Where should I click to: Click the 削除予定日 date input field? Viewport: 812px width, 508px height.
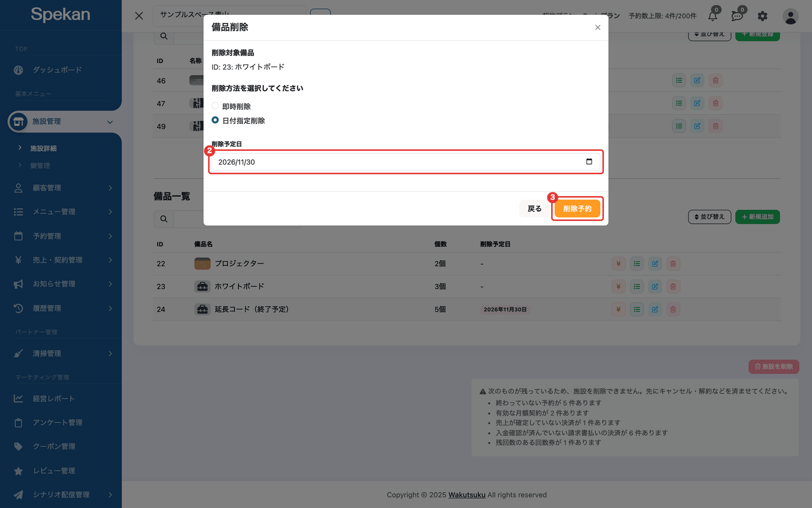405,162
